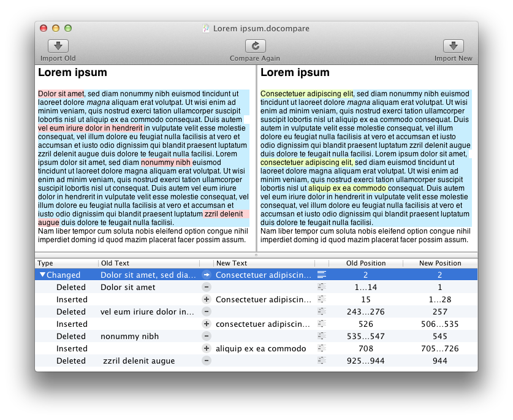Click pink 'Dolor sit amet' in left pane

pos(61,94)
